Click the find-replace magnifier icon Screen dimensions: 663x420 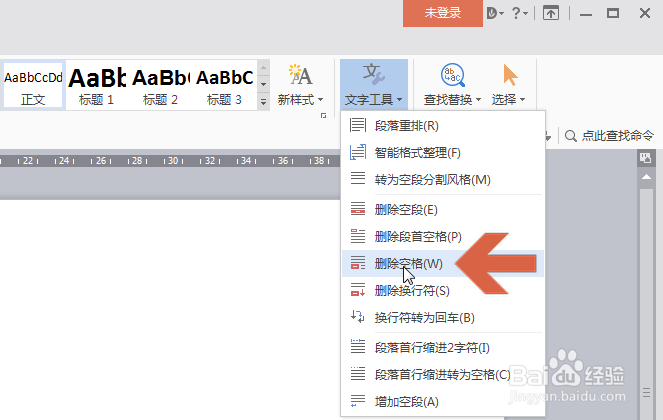452,75
